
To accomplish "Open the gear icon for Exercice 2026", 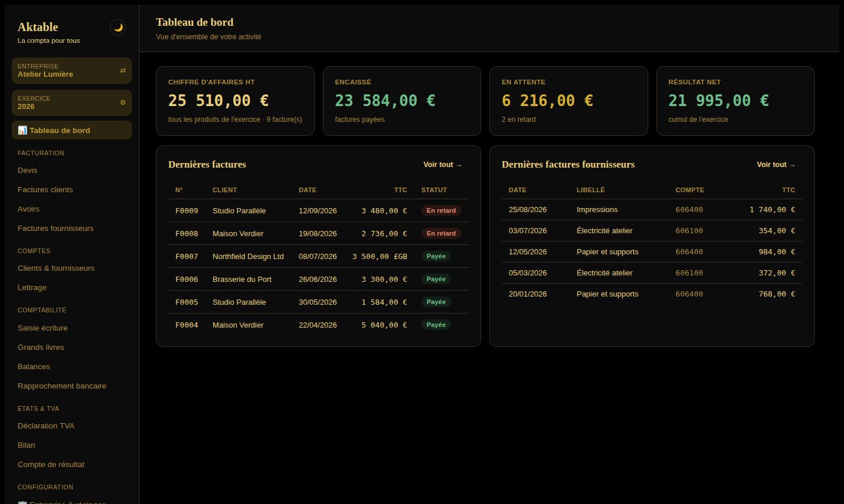I will (x=122, y=103).
